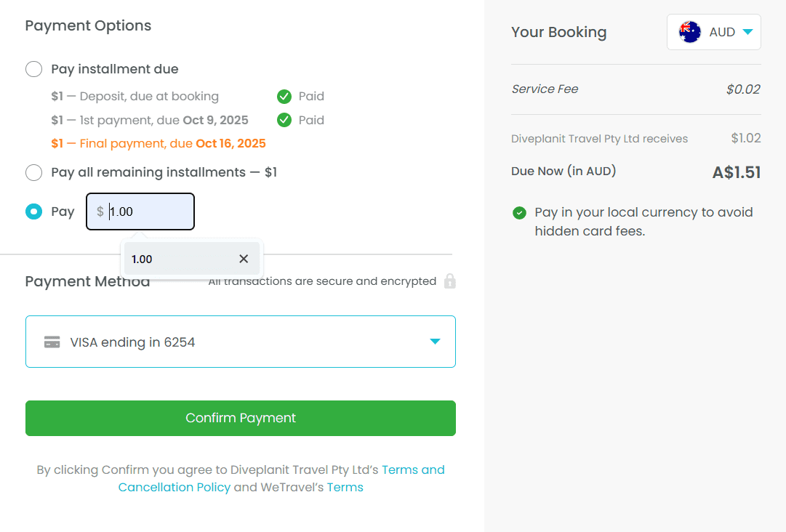Click WeTravel's Terms link

(345, 487)
